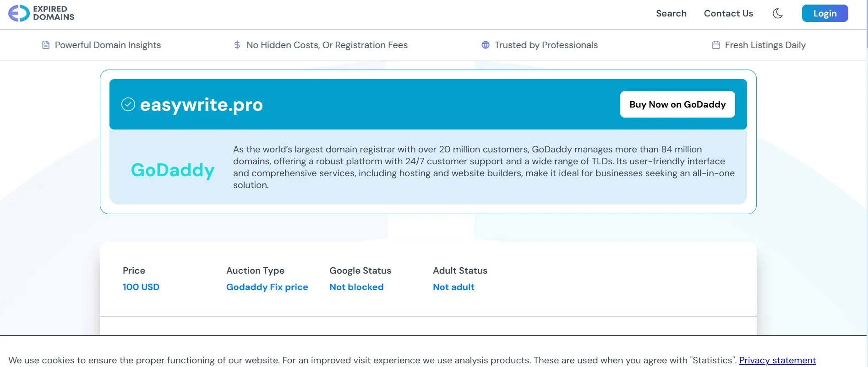Click the calendar icon beside Fresh Listings Daily
The image size is (868, 367).
tap(715, 45)
